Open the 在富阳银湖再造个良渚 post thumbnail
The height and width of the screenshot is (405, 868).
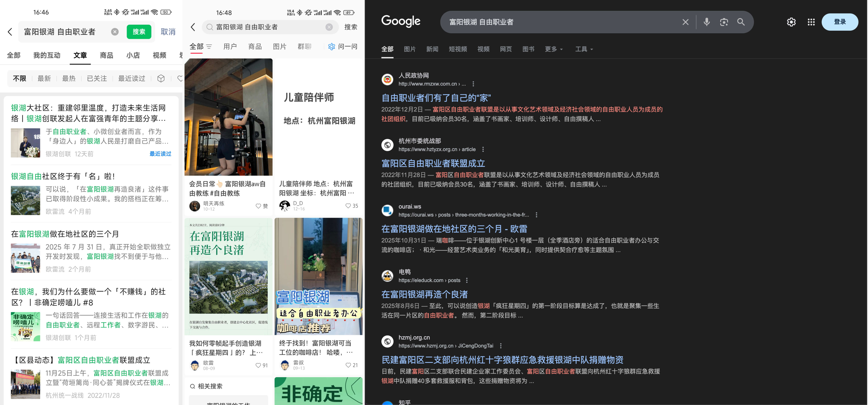[228, 276]
